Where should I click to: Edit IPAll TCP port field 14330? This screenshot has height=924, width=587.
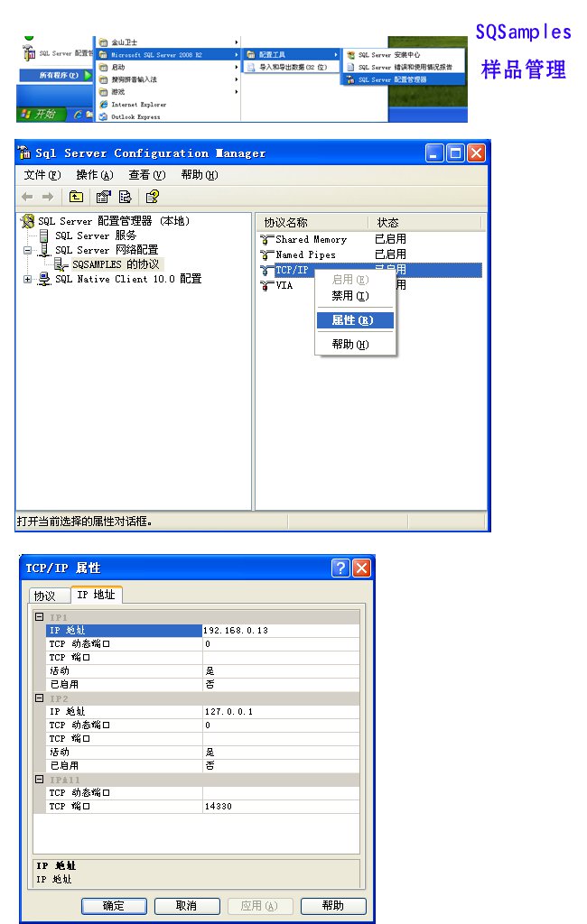click(x=281, y=807)
